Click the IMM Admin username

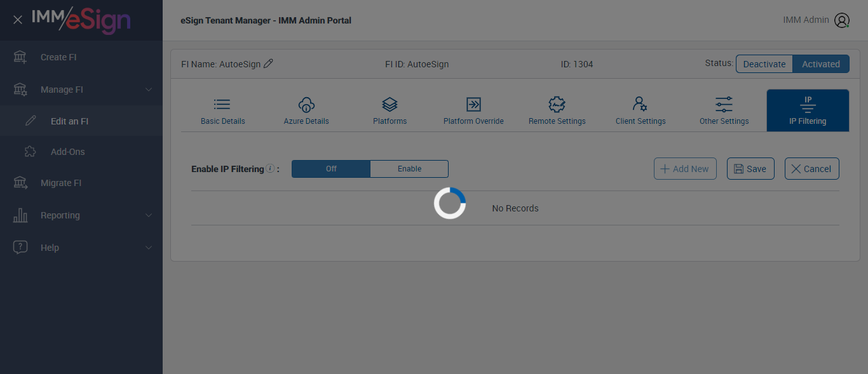coord(806,20)
